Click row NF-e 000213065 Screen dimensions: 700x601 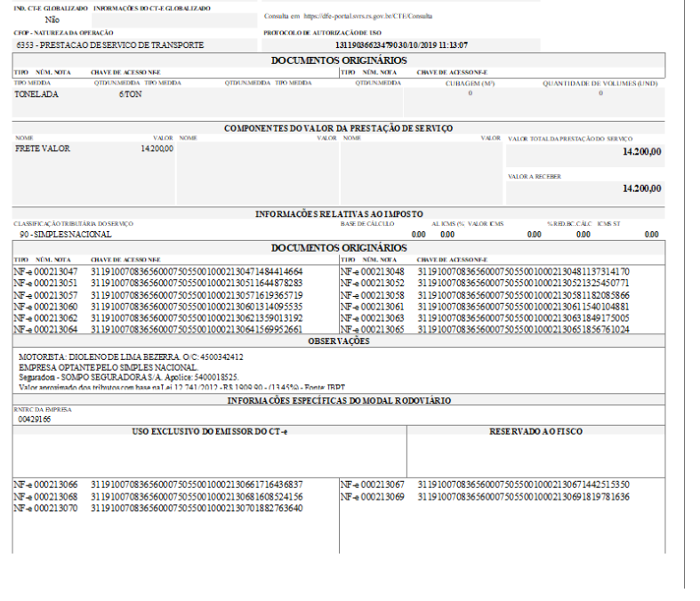[485, 329]
